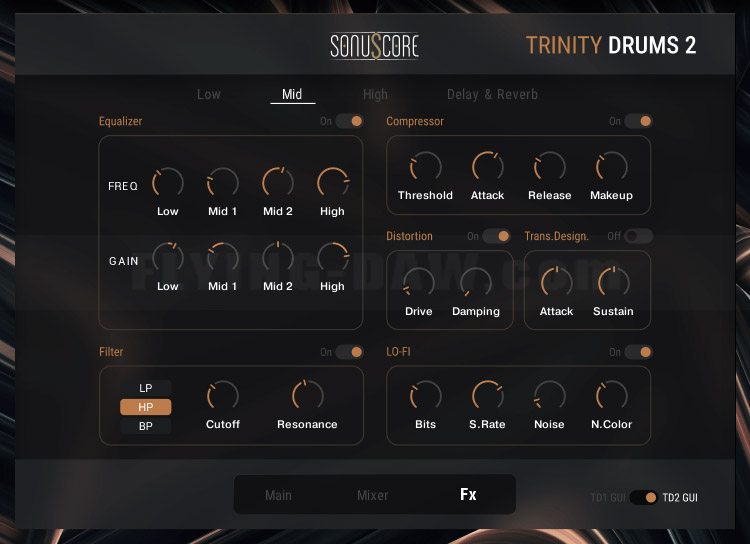Enable the Trans.Design. toggle
Screen dimensions: 750x544
639,236
